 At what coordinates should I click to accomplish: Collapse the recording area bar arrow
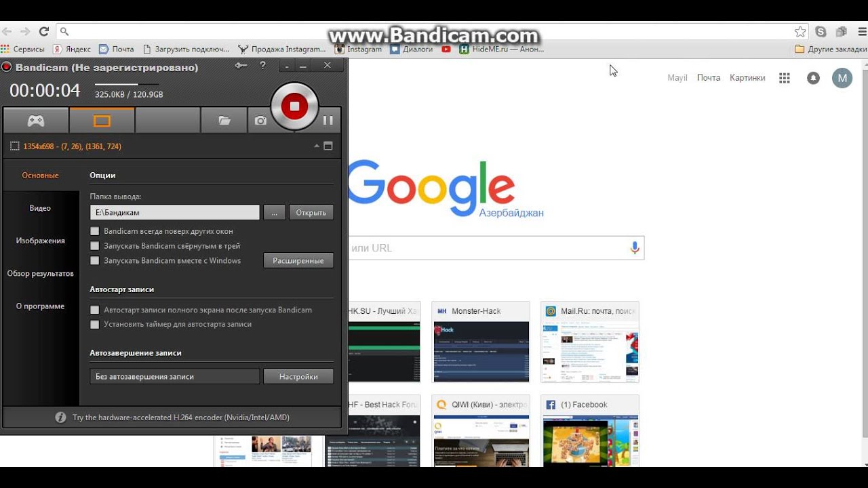316,146
